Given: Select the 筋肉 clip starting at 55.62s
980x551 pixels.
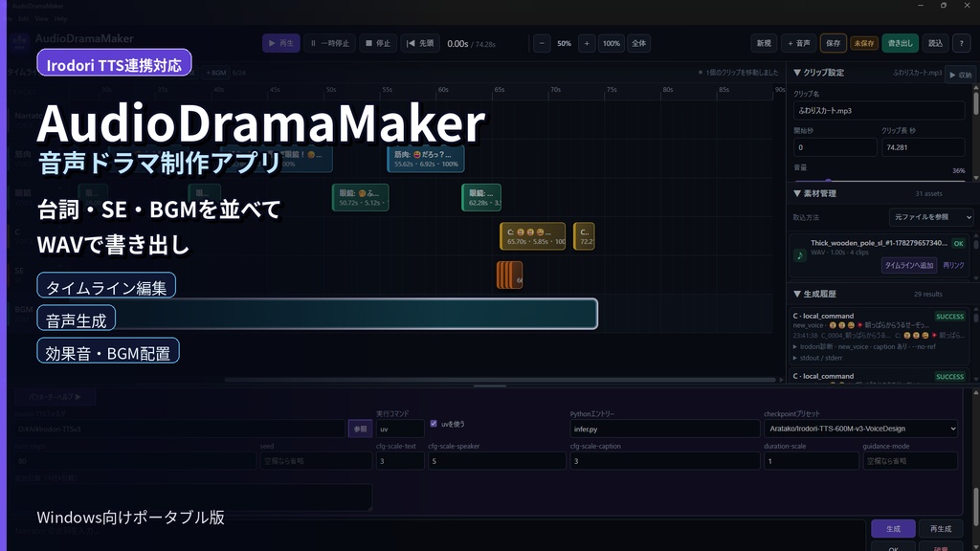Looking at the screenshot, I should (426, 160).
